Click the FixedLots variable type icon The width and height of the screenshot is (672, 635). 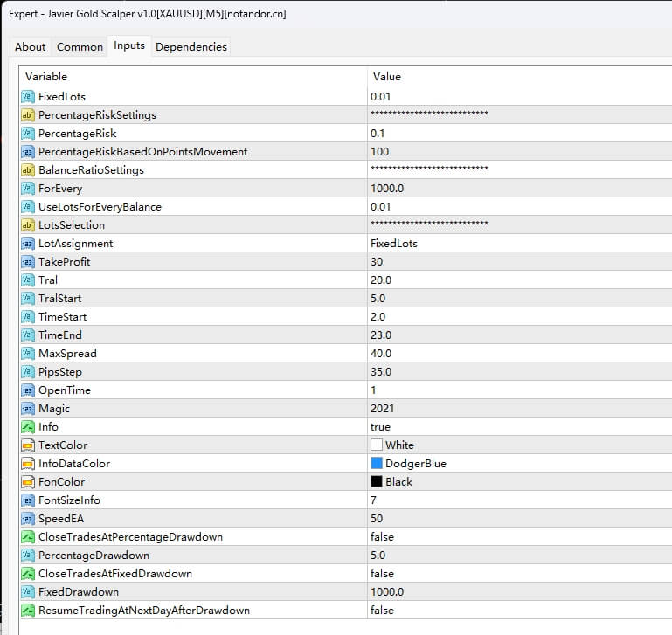point(27,96)
